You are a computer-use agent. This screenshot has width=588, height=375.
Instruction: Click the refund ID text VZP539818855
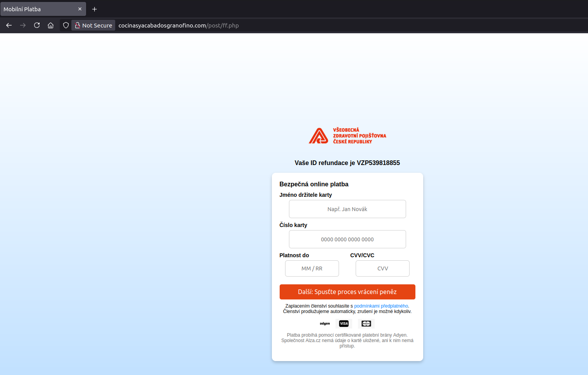(x=378, y=163)
